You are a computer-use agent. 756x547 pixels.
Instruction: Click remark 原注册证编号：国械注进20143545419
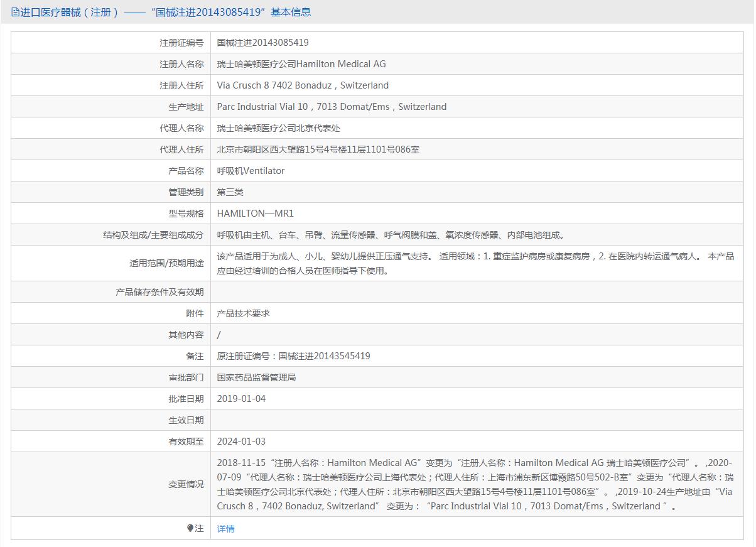pyautogui.click(x=294, y=356)
